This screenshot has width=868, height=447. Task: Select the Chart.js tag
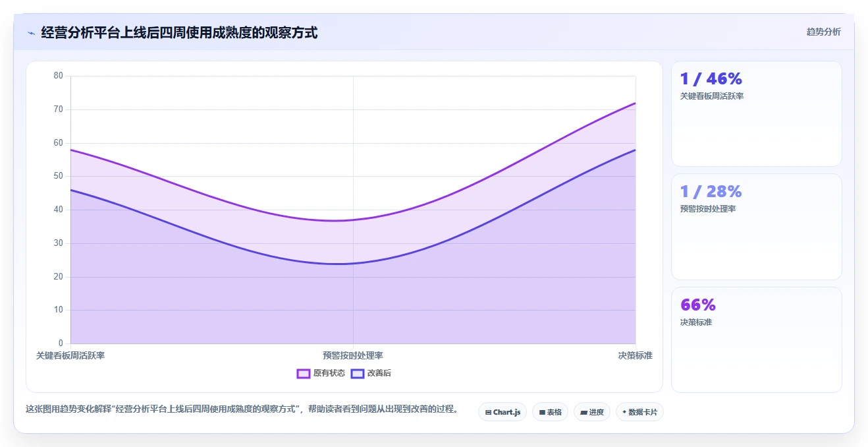click(x=502, y=412)
